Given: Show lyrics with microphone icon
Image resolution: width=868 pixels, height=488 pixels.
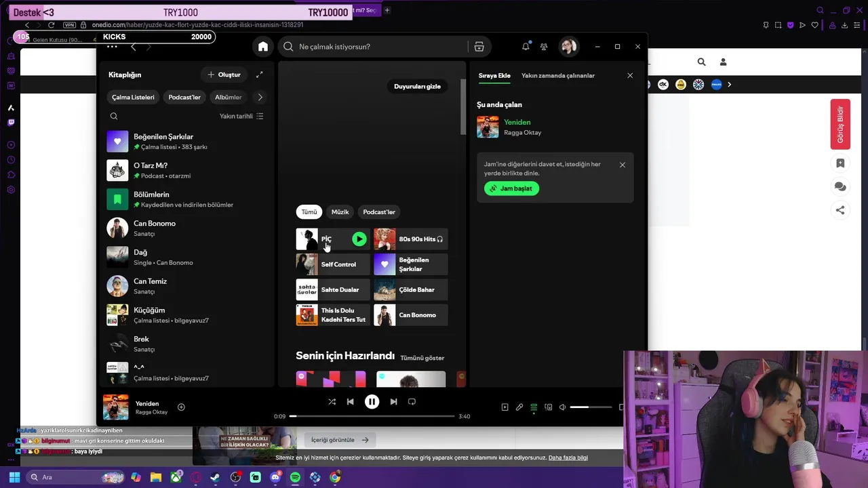Looking at the screenshot, I should tap(519, 407).
